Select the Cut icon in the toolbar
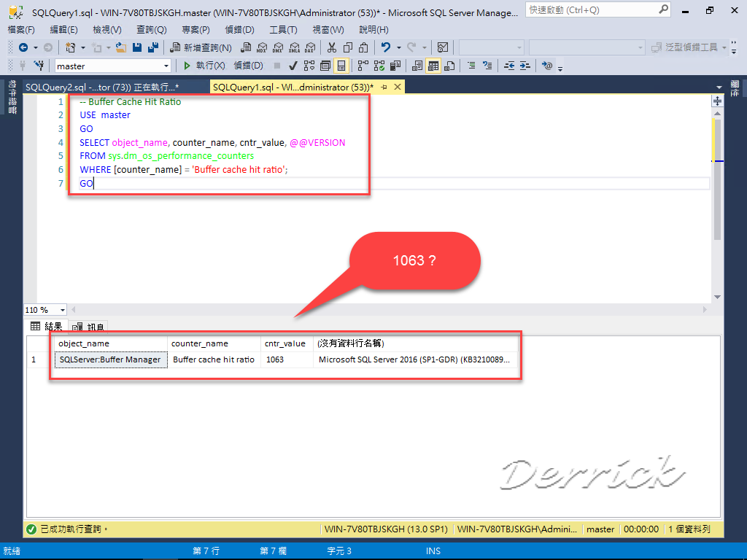This screenshot has width=747, height=560. (x=331, y=47)
